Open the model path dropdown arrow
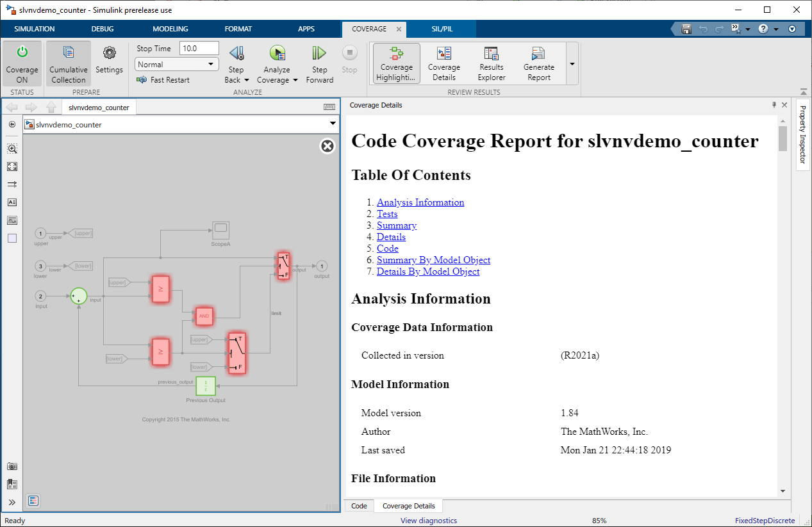The height and width of the screenshot is (527, 812). (x=333, y=124)
